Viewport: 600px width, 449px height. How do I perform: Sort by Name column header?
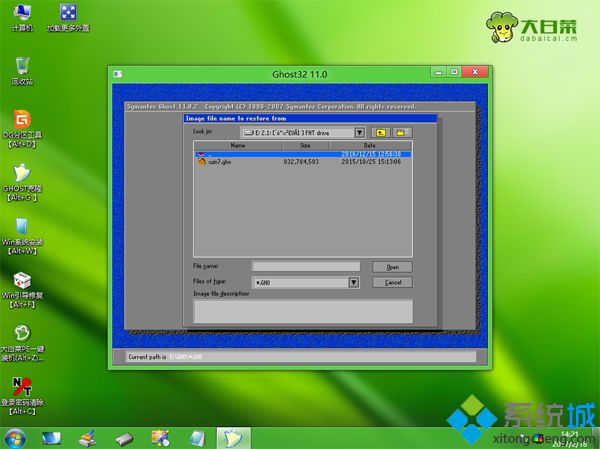coord(238,145)
